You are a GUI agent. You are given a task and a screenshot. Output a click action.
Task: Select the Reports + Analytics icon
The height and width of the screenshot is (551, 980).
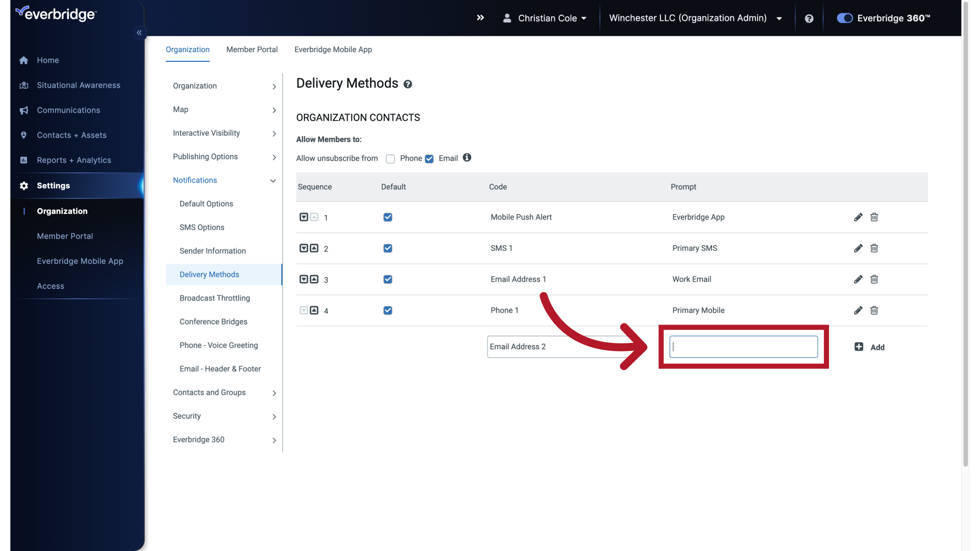point(24,160)
